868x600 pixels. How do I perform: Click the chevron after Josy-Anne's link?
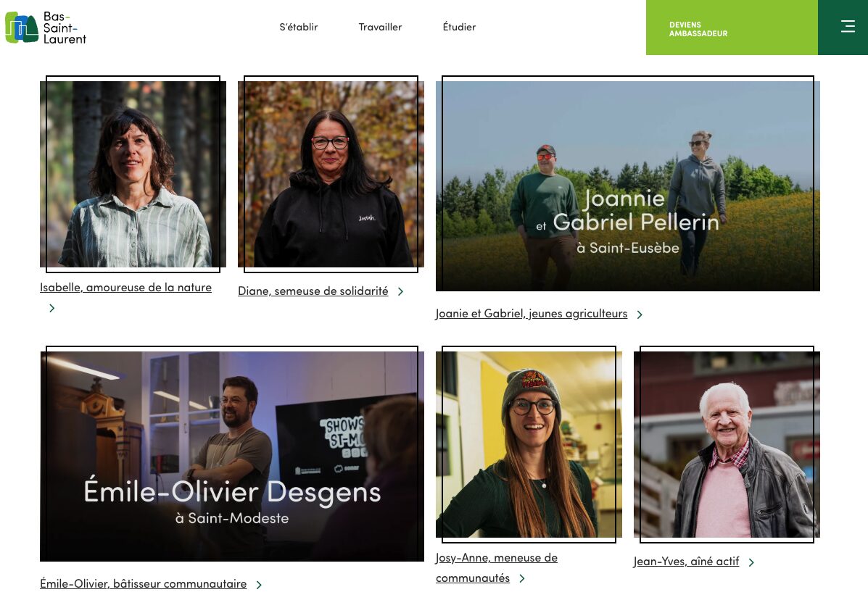pos(522,578)
